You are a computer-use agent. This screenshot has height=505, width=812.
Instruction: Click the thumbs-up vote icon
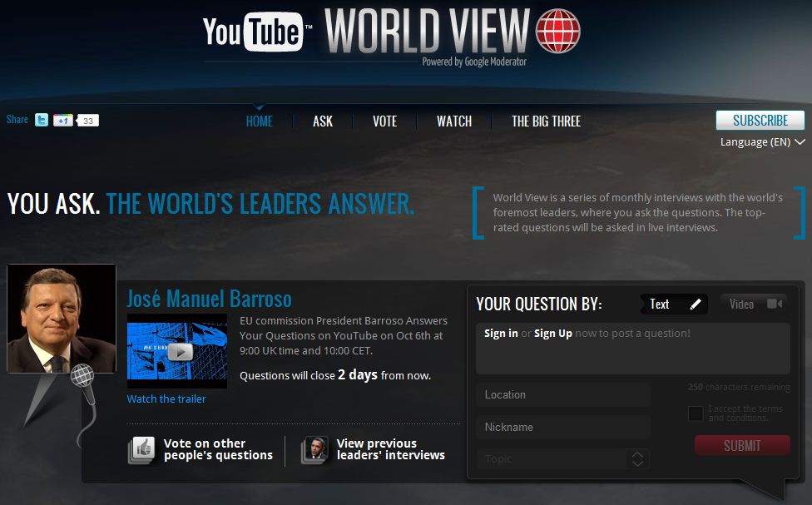click(141, 449)
